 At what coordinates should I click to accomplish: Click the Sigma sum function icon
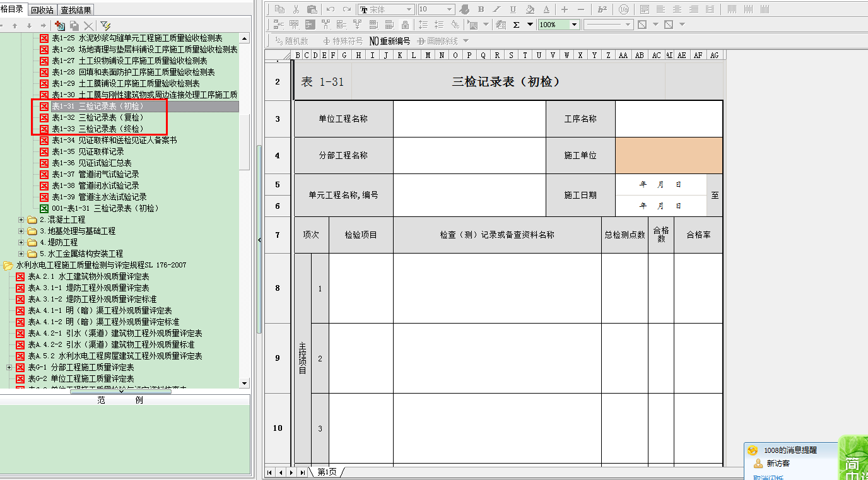click(517, 25)
